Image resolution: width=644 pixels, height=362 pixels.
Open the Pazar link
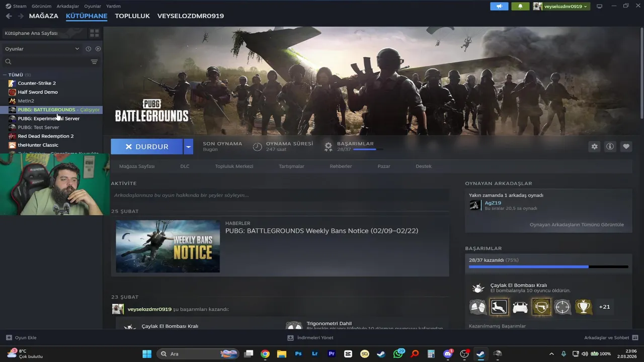[x=384, y=166]
